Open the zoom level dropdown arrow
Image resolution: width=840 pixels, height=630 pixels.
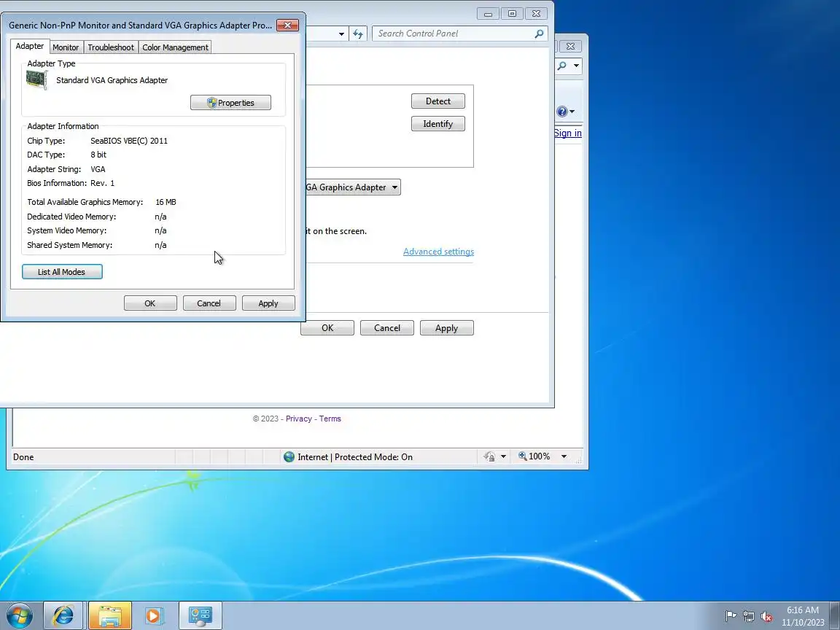point(564,456)
